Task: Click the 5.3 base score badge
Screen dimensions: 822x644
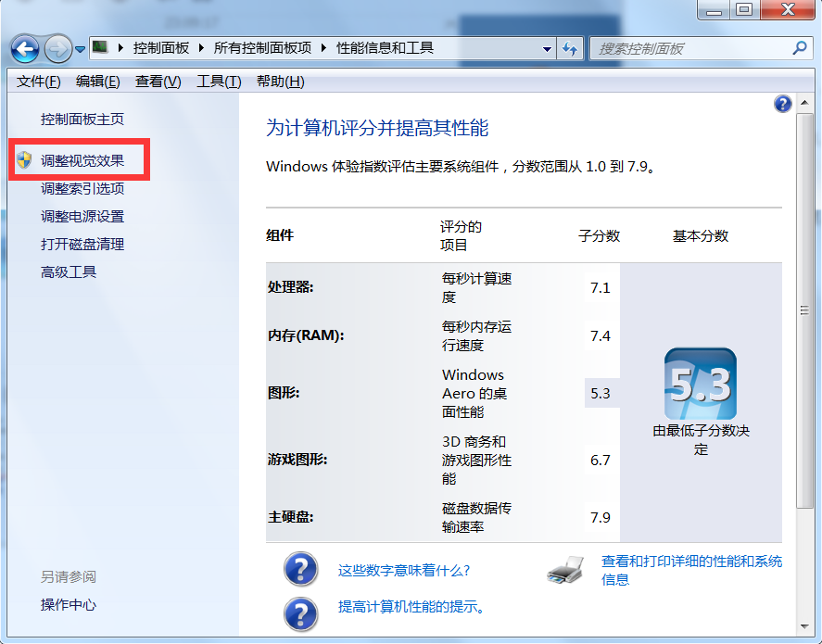Action: [701, 384]
